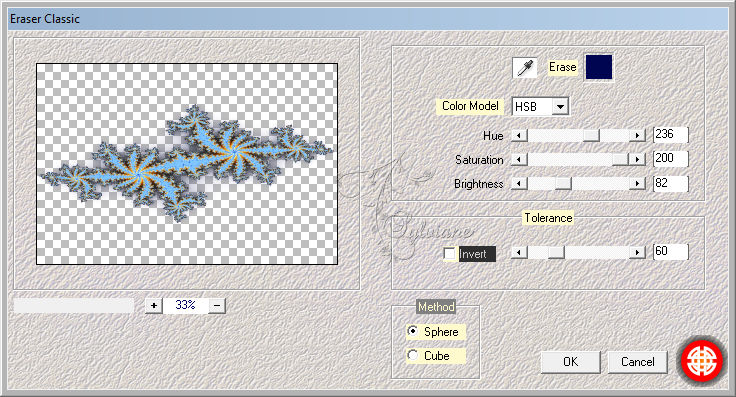Increase Brightness with right arrow
The image size is (736, 397).
[x=637, y=183]
